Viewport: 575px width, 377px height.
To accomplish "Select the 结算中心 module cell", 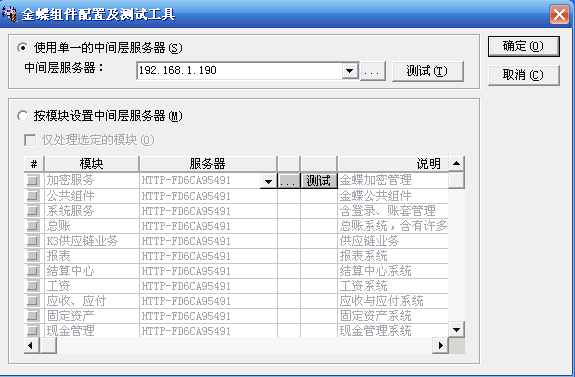I will (x=92, y=271).
